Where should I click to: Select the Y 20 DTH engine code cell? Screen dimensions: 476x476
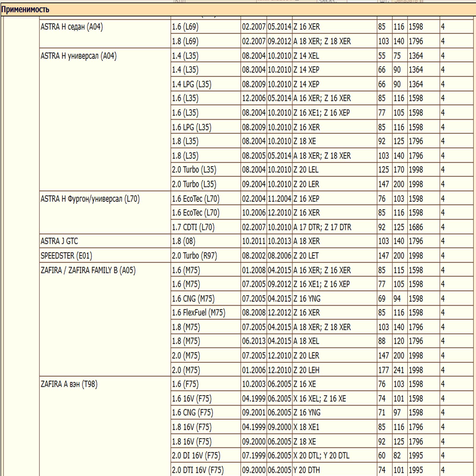click(306, 470)
